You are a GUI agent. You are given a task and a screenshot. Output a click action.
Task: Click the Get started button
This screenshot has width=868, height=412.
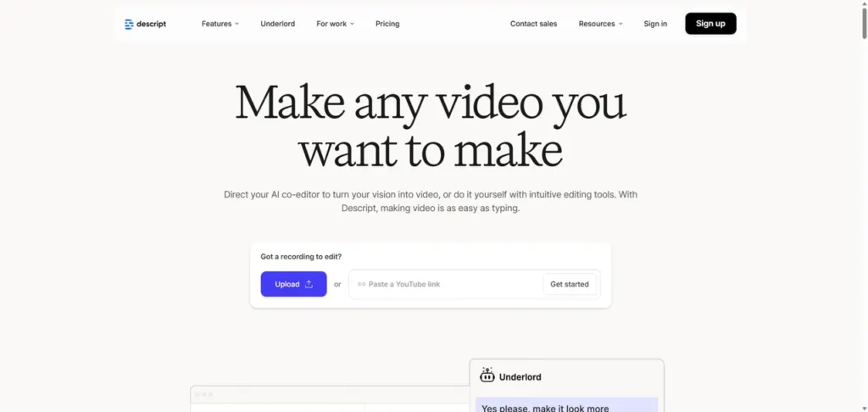click(570, 284)
